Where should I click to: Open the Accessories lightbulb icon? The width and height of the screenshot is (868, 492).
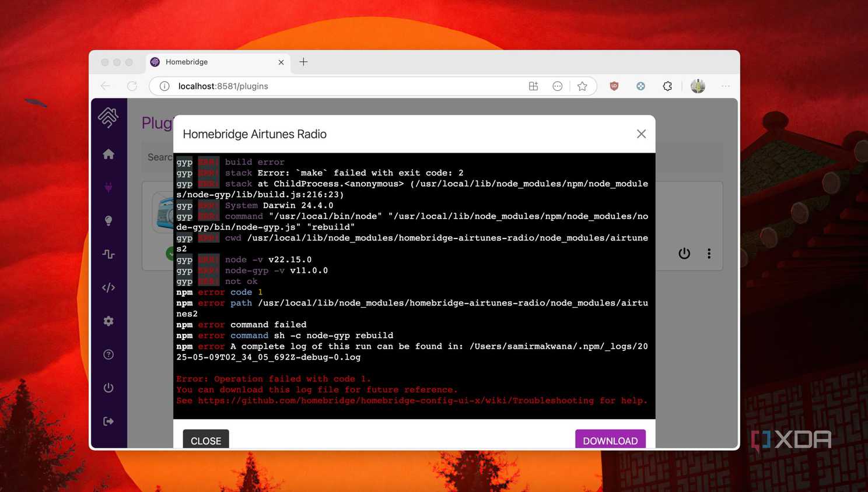point(108,221)
